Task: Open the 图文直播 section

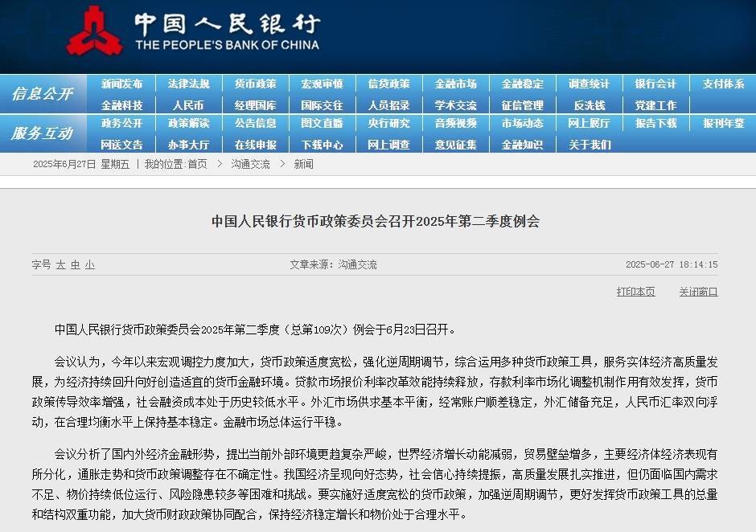Action: pos(322,124)
